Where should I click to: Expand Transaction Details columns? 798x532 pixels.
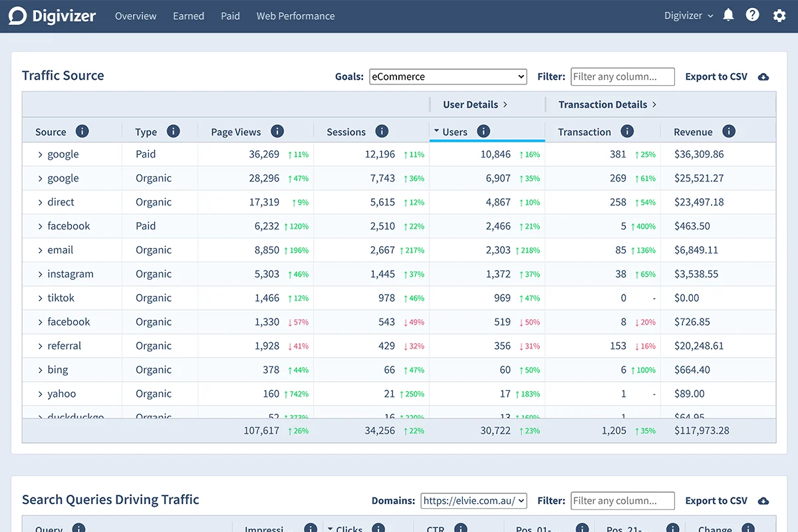point(608,104)
